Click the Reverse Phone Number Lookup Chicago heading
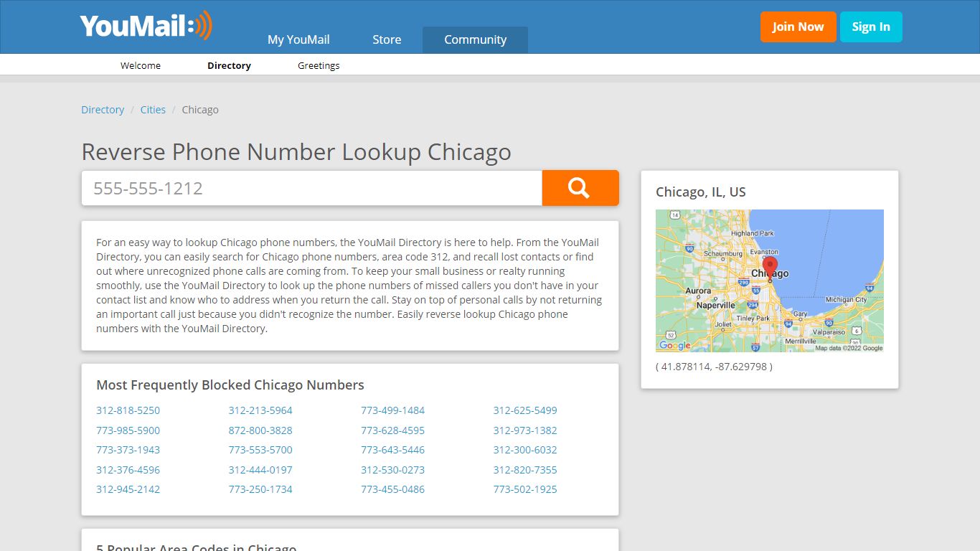Viewport: 980px width, 551px height. [296, 152]
